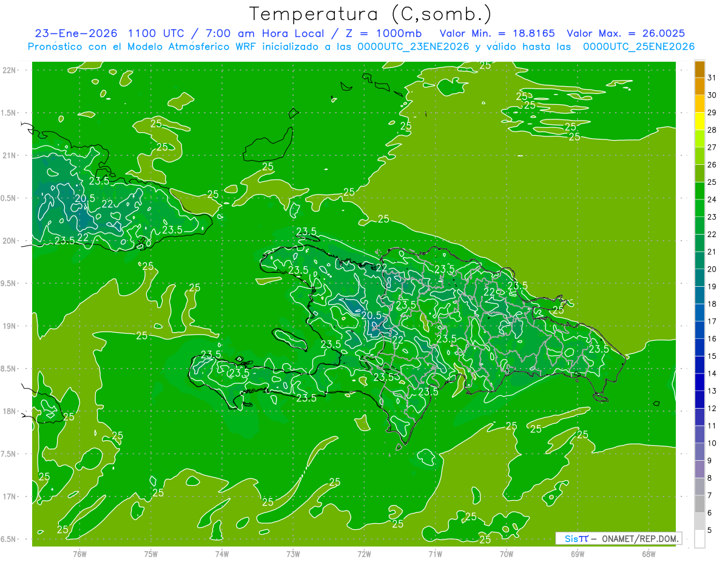728x562 pixels.
Task: Click the color scale value "27"
Action: 712,147
